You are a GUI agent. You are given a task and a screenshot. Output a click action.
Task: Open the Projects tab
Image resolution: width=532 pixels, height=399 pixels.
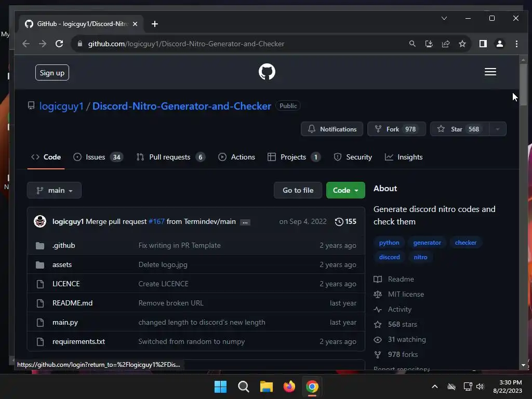294,157
